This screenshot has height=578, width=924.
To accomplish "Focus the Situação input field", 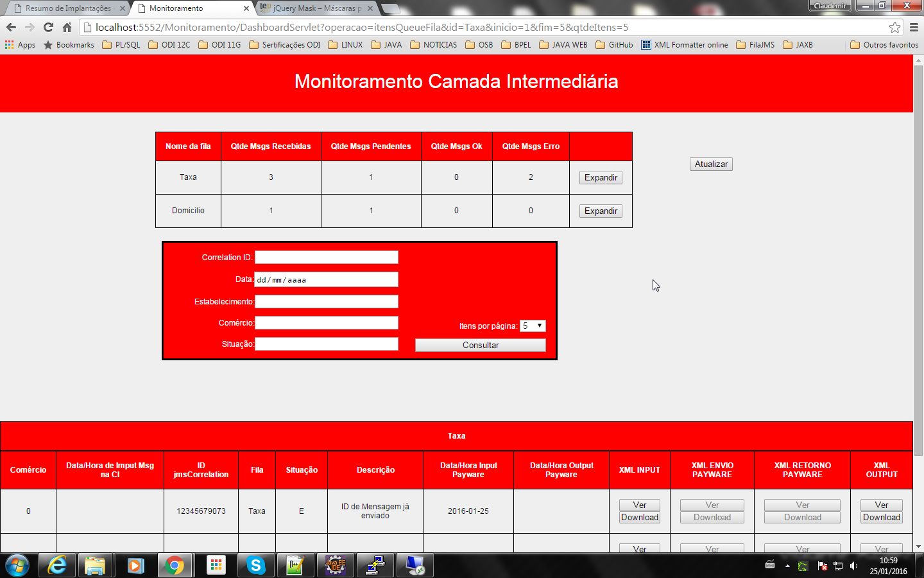I will (327, 344).
